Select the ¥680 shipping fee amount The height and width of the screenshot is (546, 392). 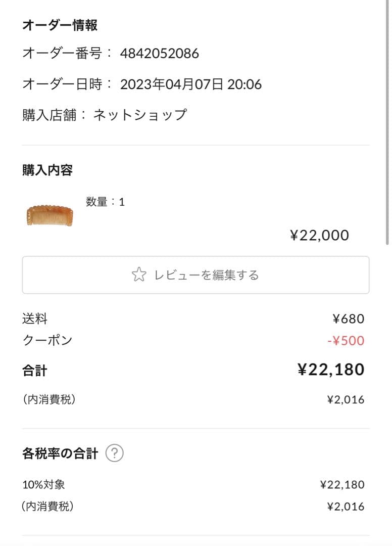[348, 319]
